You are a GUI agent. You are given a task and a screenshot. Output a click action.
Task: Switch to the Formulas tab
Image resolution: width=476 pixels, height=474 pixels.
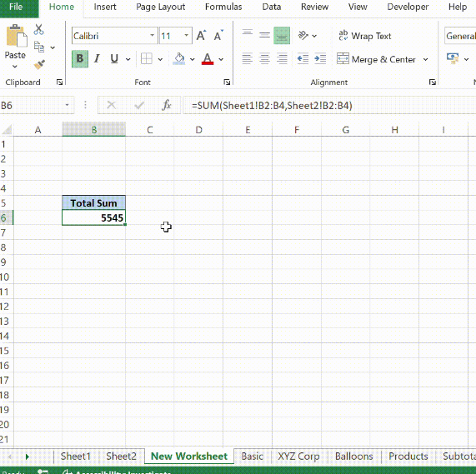point(223,7)
